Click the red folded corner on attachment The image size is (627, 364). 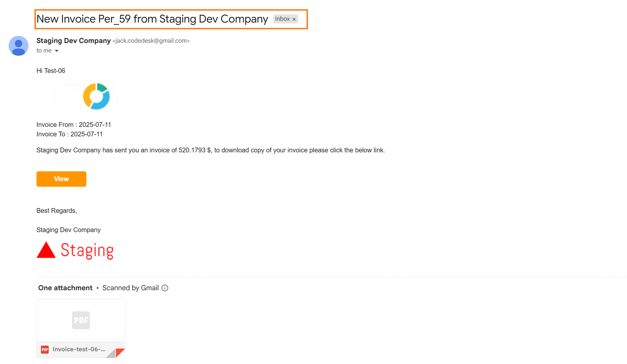(x=120, y=352)
